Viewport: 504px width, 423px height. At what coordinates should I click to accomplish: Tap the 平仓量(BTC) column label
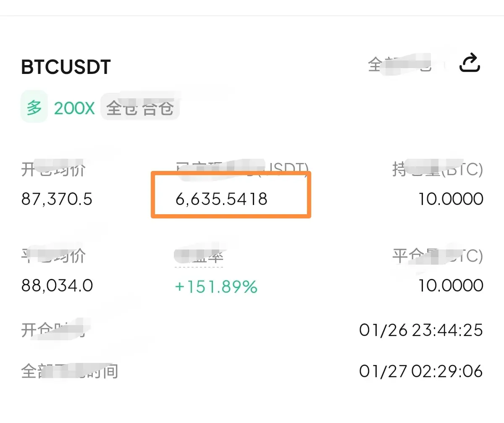click(x=438, y=256)
